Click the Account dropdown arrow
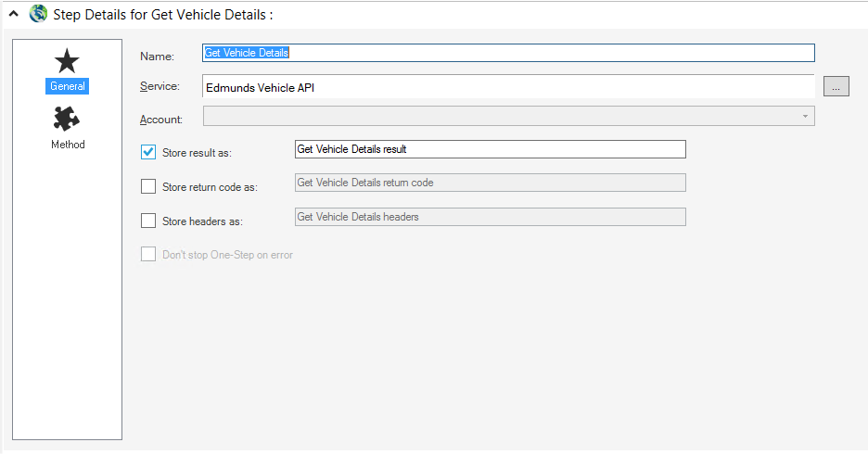The height and width of the screenshot is (455, 868). click(x=805, y=117)
